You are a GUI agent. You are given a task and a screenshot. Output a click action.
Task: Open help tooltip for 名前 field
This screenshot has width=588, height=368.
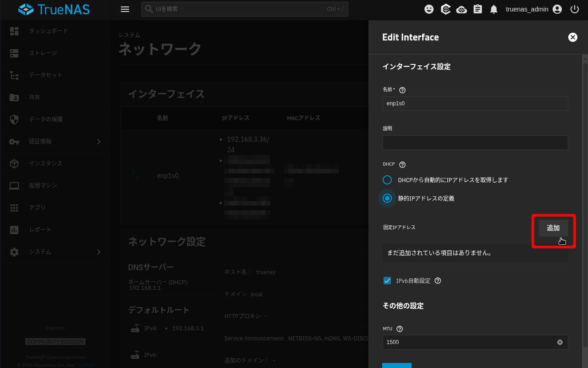pyautogui.click(x=402, y=90)
